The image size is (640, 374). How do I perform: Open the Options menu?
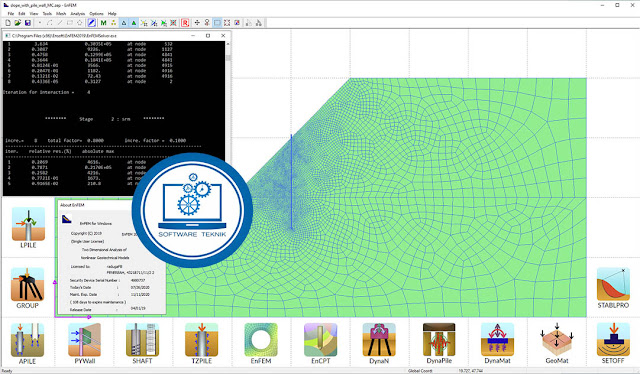click(x=96, y=13)
